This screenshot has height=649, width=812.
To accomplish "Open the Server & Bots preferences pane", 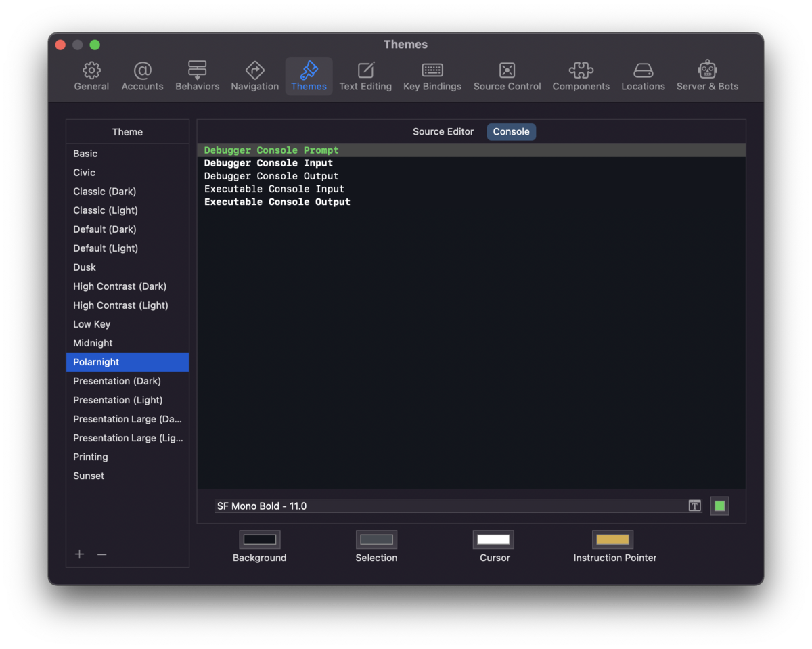I will click(707, 76).
